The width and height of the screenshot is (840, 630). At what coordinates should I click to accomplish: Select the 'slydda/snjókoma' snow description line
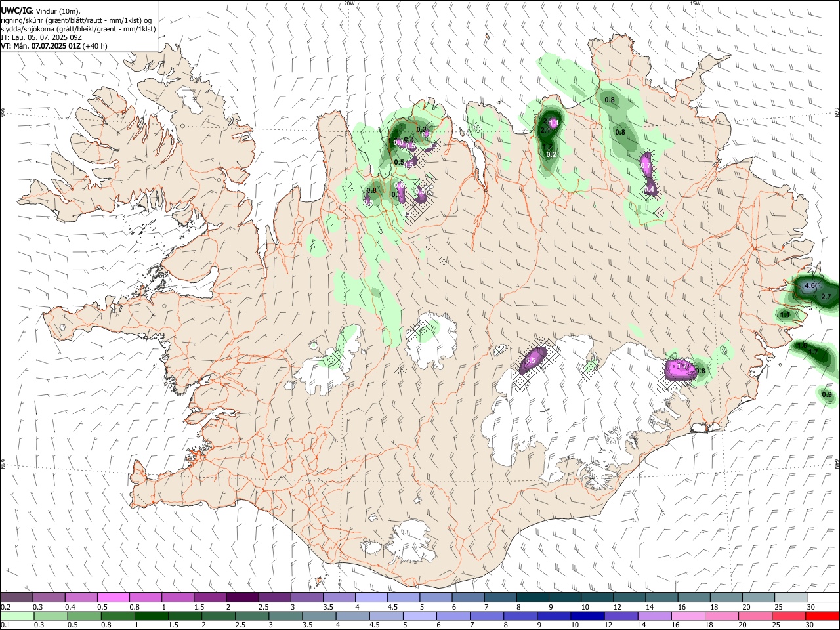click(x=78, y=29)
